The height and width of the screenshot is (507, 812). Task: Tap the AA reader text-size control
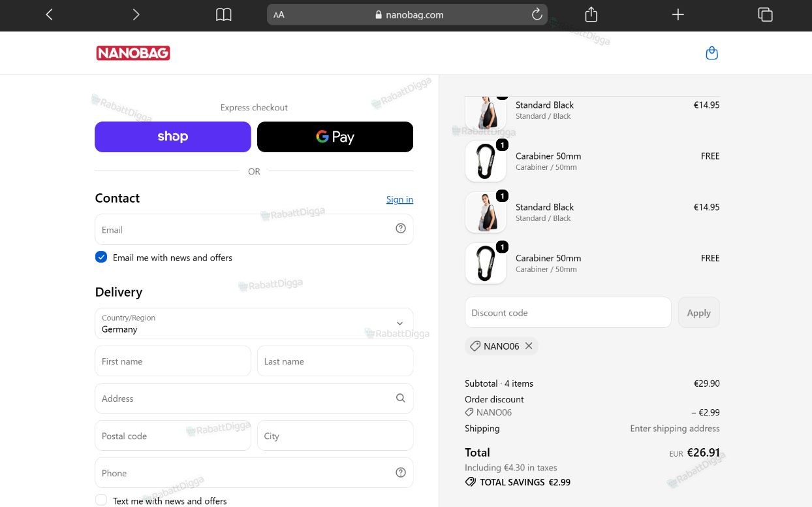(279, 15)
